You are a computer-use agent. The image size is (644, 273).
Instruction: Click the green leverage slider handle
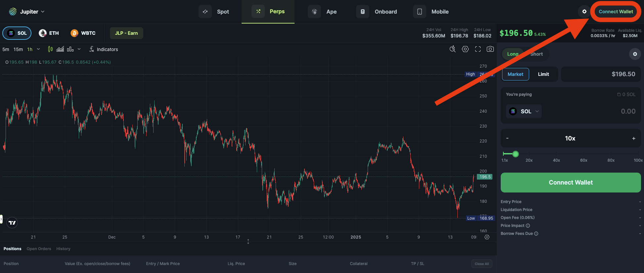click(515, 154)
